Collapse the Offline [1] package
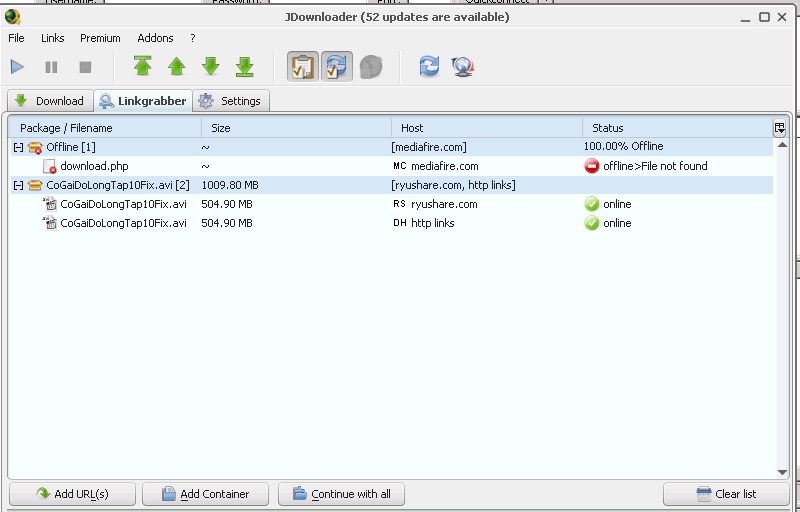The height and width of the screenshot is (512, 800). coord(18,147)
